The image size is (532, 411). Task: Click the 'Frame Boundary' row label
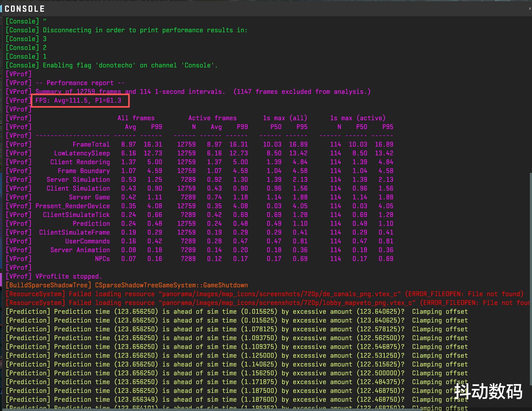click(x=84, y=171)
